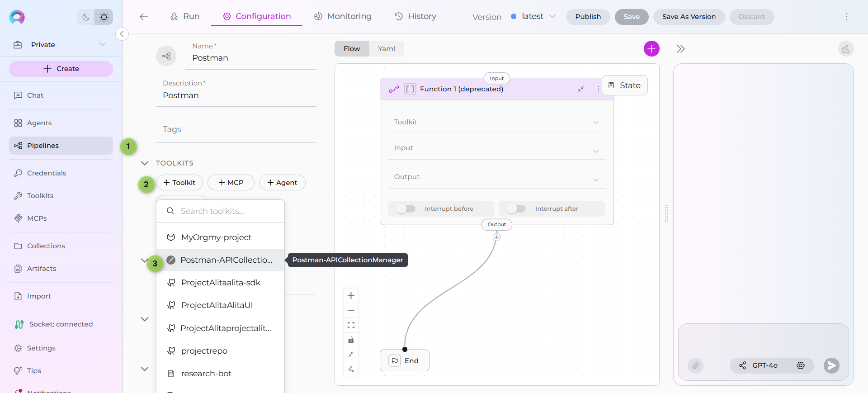Screen dimensions: 868x393
Task: Enable the Interrupt after switch
Action: tap(516, 208)
